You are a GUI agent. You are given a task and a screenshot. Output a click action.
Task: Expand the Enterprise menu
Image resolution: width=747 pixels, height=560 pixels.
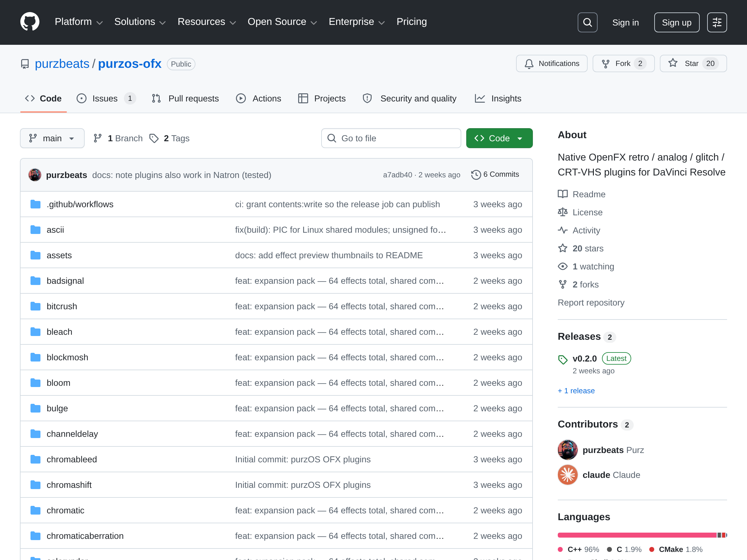357,21
